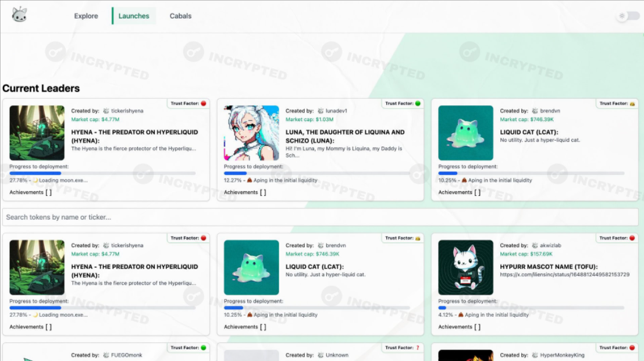Screen dimensions: 644x361
Task: Open 'HYPURR MASCOT NAME (TOFU)' title
Action: click(549, 267)
